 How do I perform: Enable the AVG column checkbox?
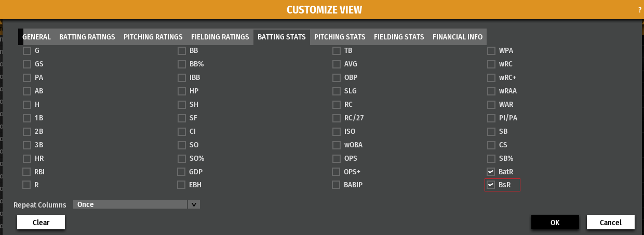pyautogui.click(x=337, y=64)
